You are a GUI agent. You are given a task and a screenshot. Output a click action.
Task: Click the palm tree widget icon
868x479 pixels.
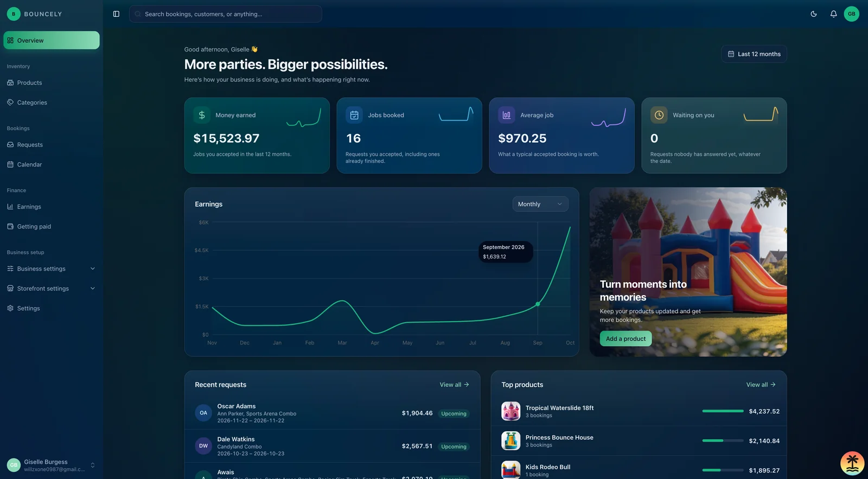(852, 463)
